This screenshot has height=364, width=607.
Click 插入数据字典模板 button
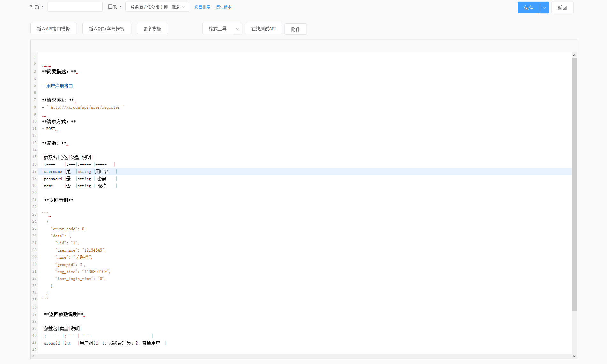click(107, 29)
